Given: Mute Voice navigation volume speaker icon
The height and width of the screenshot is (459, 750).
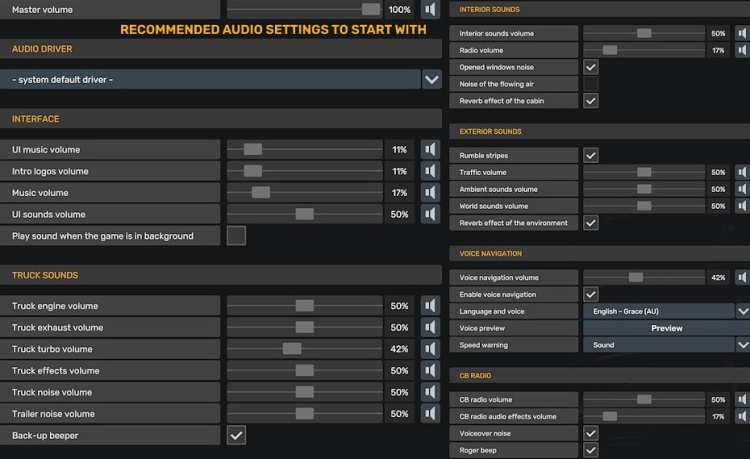Looking at the screenshot, I should [x=742, y=277].
